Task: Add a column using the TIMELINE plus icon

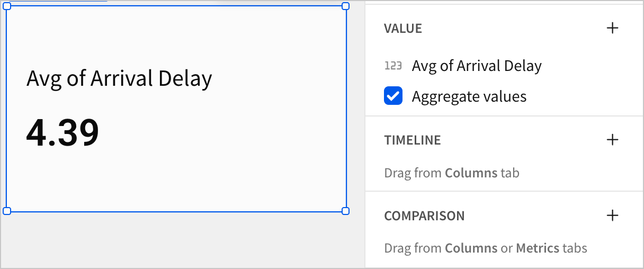Action: [612, 140]
